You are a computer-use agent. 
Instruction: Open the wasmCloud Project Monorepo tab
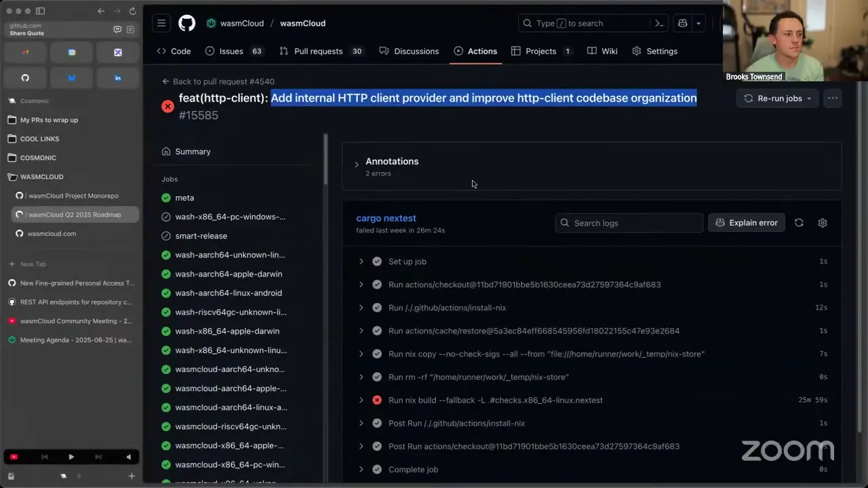(x=75, y=196)
